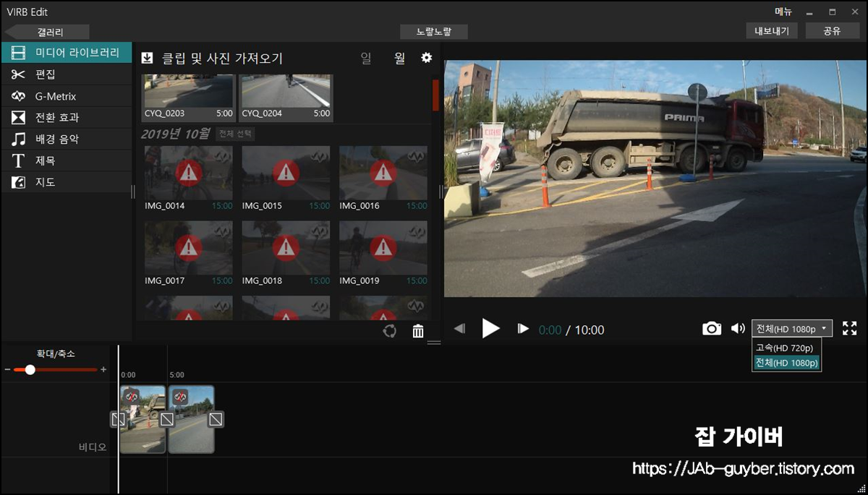
Task: Switch library grouping to 일
Action: coord(366,59)
